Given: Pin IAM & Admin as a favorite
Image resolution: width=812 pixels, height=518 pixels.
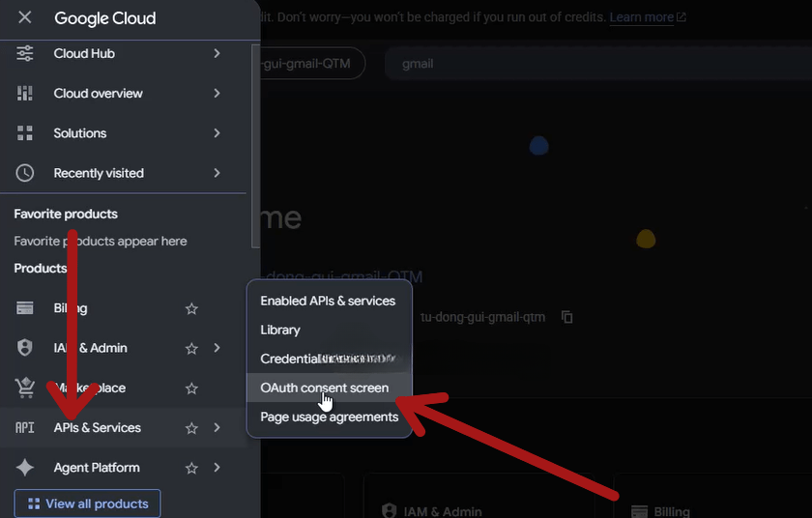Looking at the screenshot, I should [x=191, y=348].
